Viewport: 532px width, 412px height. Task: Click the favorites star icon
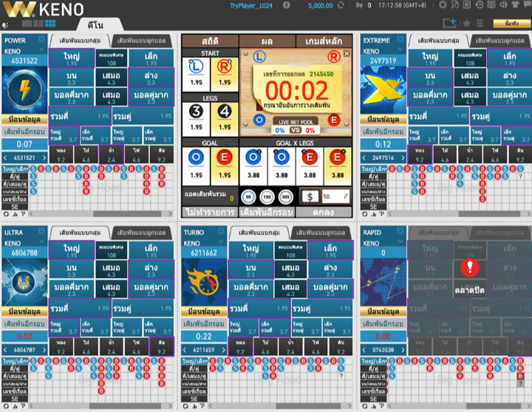pyautogui.click(x=466, y=23)
